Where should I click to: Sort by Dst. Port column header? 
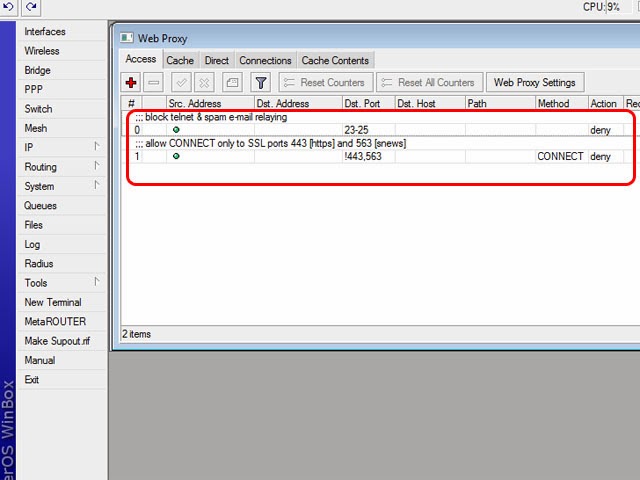click(369, 103)
